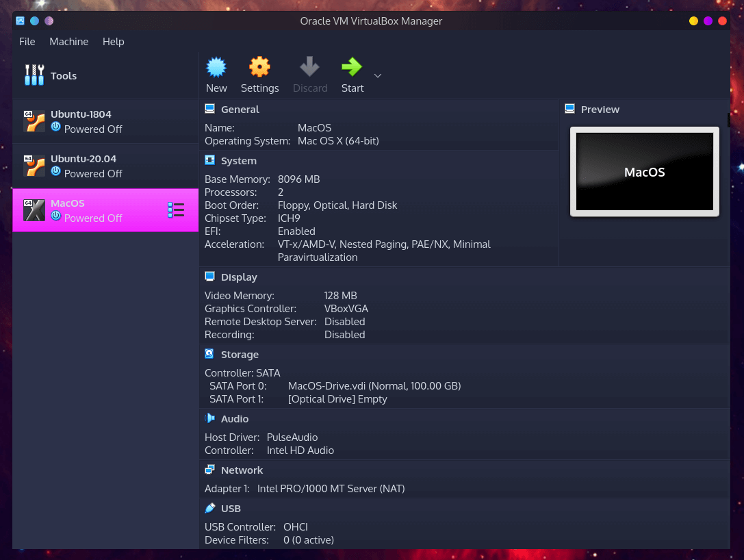This screenshot has height=560, width=744.
Task: Open the File menu
Action: [x=27, y=42]
